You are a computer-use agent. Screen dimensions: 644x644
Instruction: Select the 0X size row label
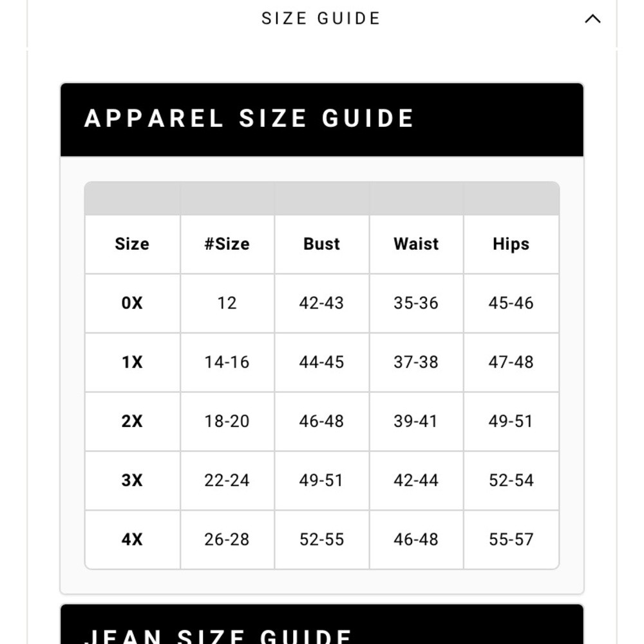[x=132, y=303]
